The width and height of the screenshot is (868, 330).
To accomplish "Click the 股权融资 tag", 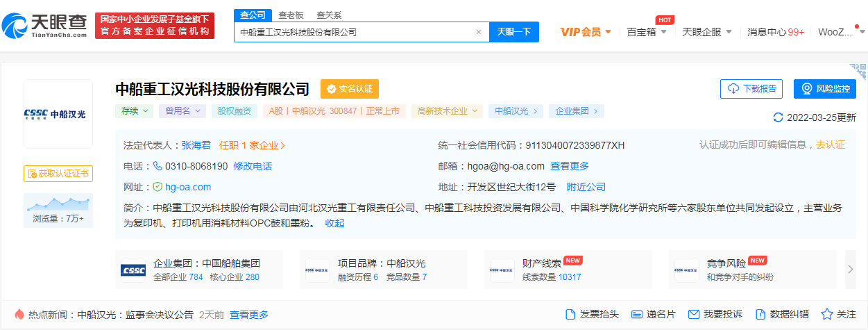I will pos(235,111).
